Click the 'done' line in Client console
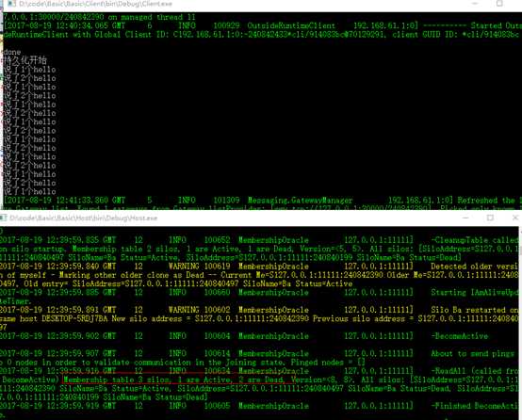Image resolution: width=522 pixels, height=420 pixels. pos(12,52)
